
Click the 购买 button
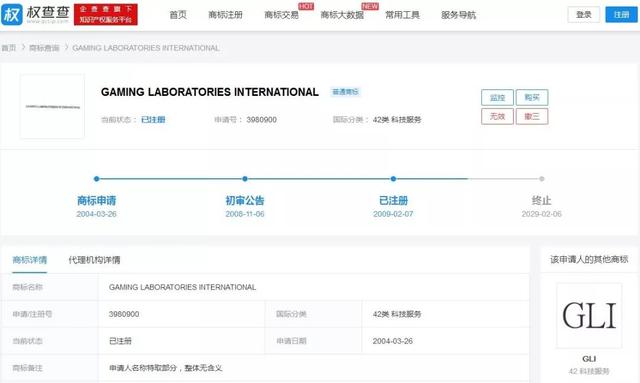click(x=532, y=98)
